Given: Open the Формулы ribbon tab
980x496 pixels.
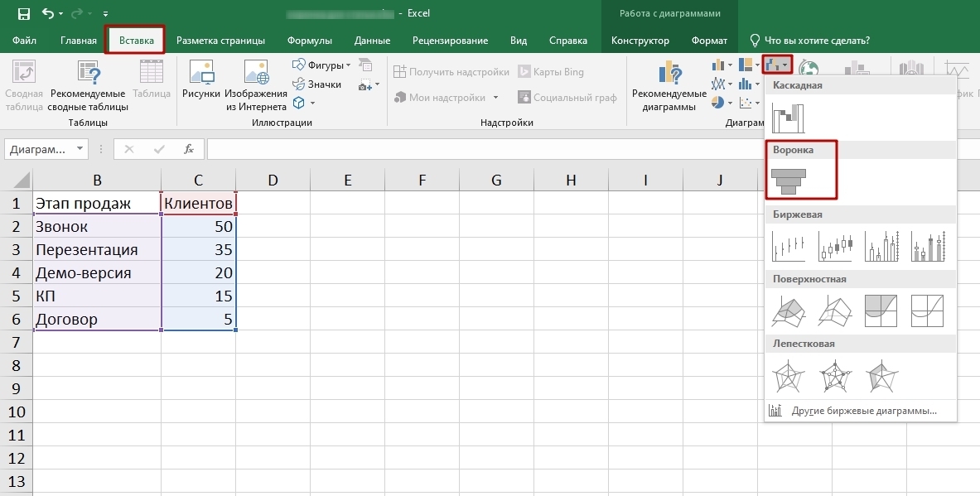Looking at the screenshot, I should 309,40.
